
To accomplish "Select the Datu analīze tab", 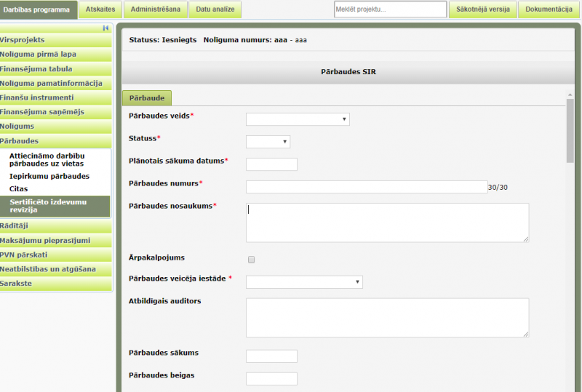I will [x=215, y=9].
